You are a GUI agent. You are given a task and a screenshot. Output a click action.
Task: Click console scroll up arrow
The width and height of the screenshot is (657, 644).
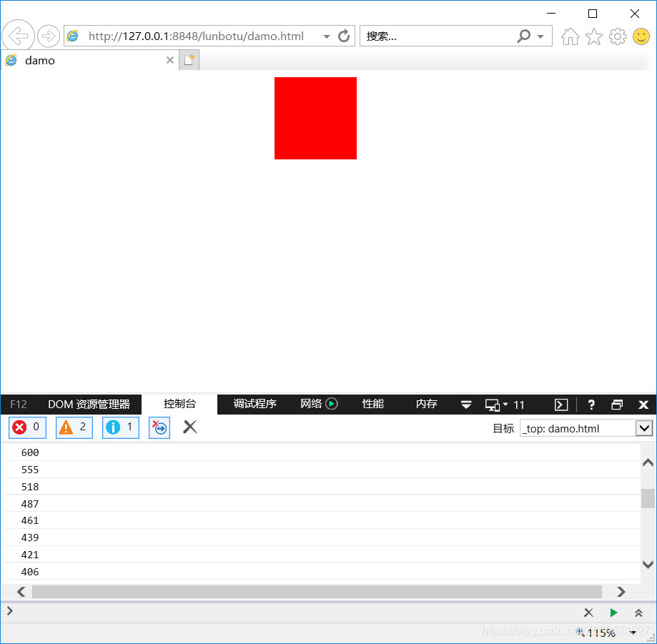pos(648,462)
